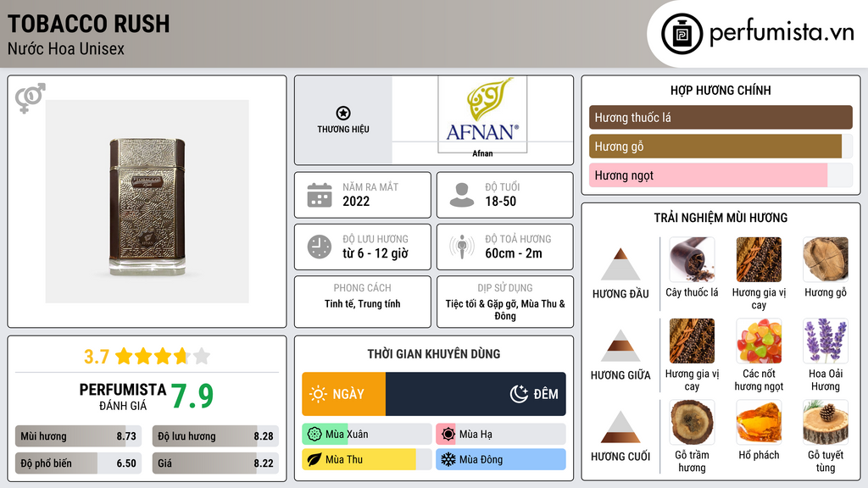Click the sillage icon for Độ Toả Hương

point(462,247)
